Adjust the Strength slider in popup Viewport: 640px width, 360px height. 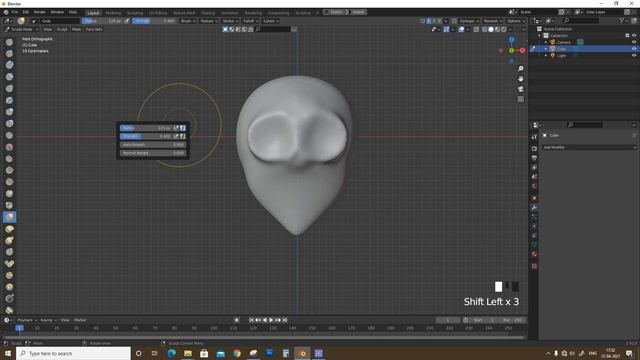pyautogui.click(x=146, y=136)
